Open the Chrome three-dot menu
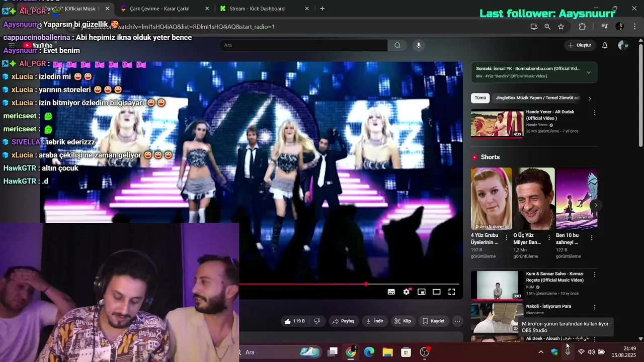Screen dimensions: 644x362 point(635,27)
